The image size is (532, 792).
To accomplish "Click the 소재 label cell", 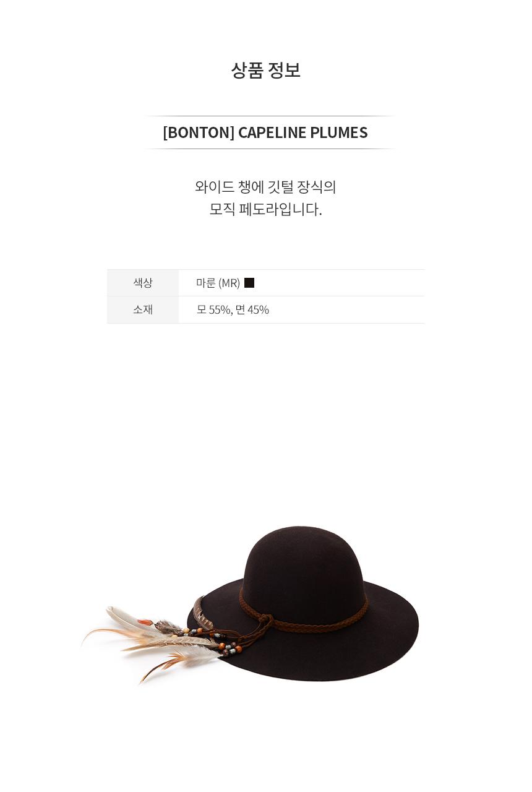I will [x=143, y=309].
